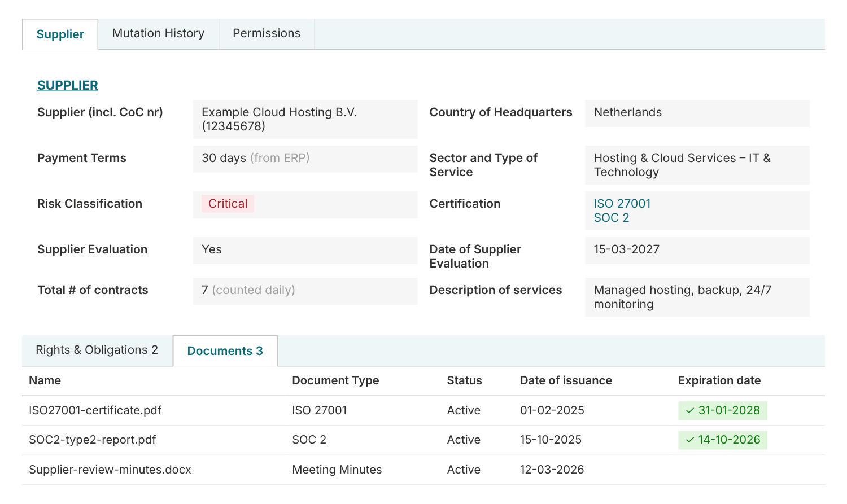Screen dimensions: 847x504
Task: Open the Mutation History tab
Action: click(158, 34)
